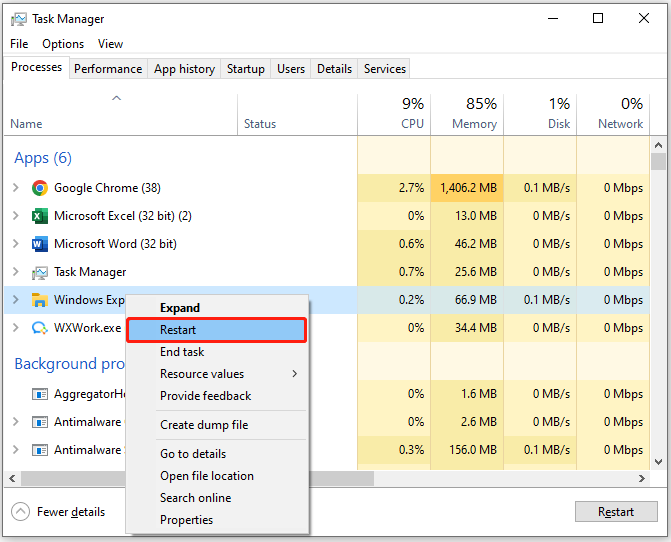Open the View menu
This screenshot has height=542, width=671.
pos(110,44)
